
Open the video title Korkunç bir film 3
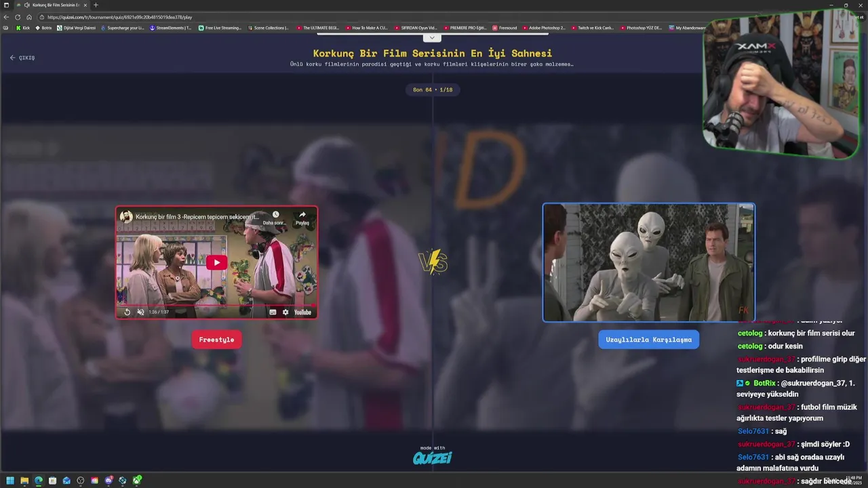(x=197, y=217)
